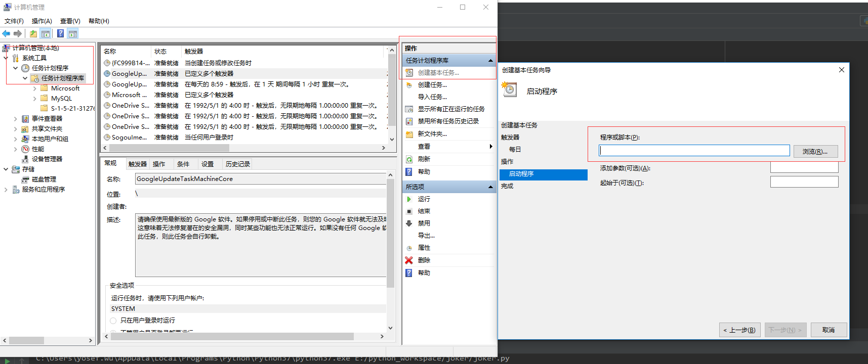
Task: Select 'Run only when user is logged on' radio
Action: (113, 321)
